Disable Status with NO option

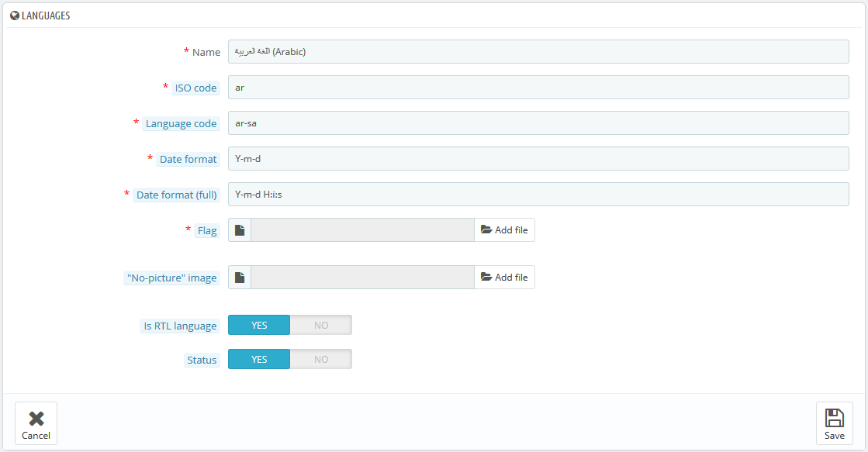pyautogui.click(x=321, y=360)
